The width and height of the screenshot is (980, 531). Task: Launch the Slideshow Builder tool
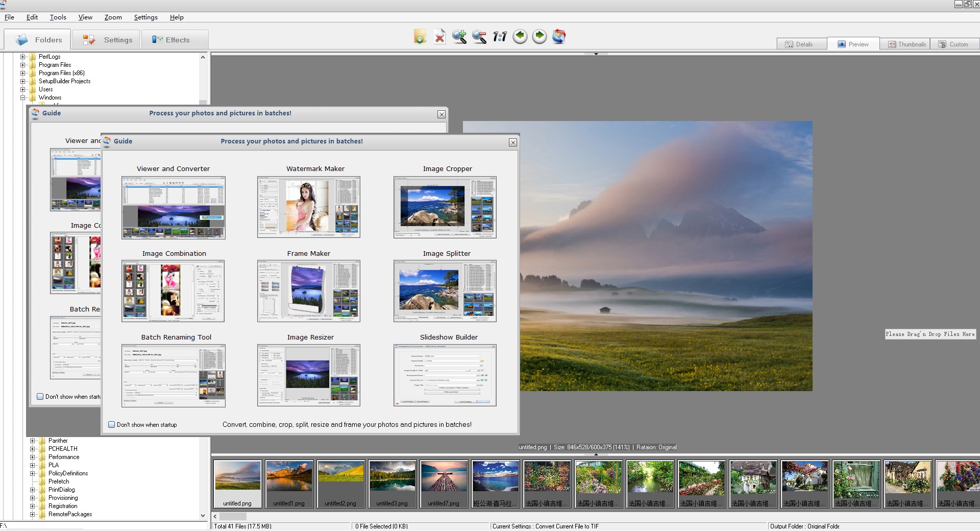445,375
